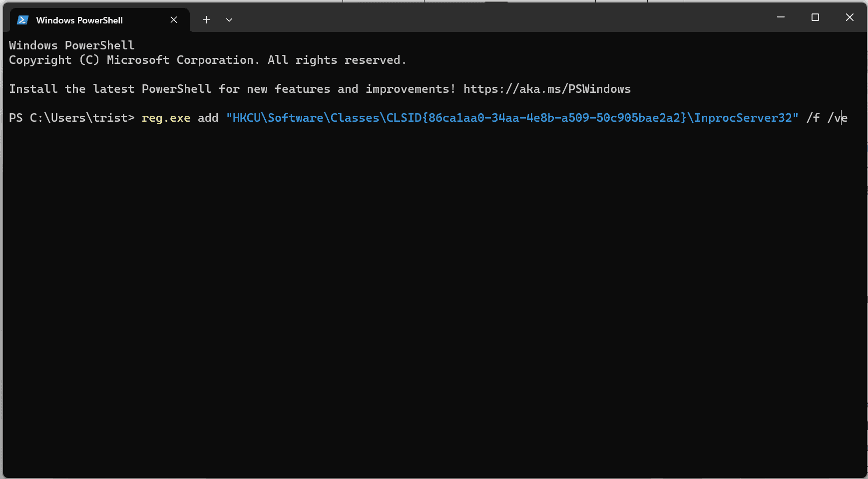The image size is (868, 479).
Task: Open the new tab dropdown chevron
Action: pyautogui.click(x=229, y=20)
